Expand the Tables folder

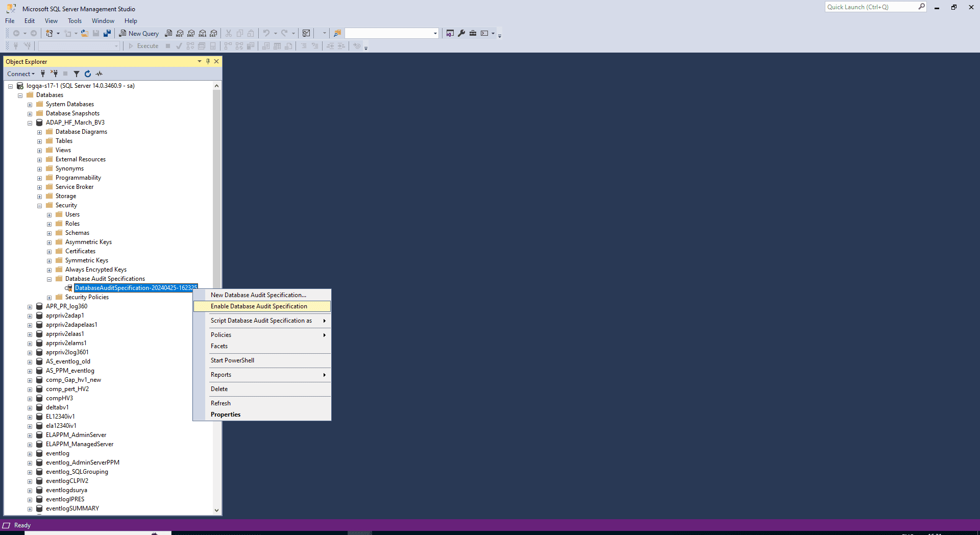[x=39, y=141]
